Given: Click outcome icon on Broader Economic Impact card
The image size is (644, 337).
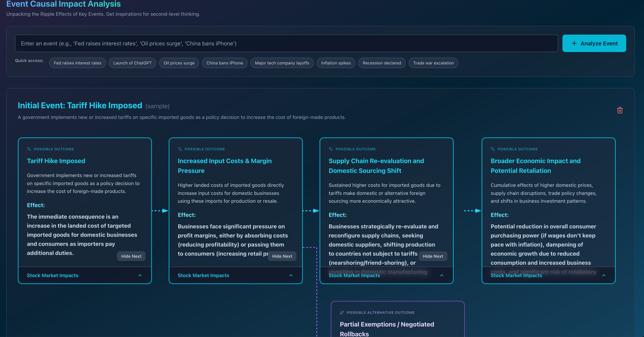Looking at the screenshot, I should point(493,149).
